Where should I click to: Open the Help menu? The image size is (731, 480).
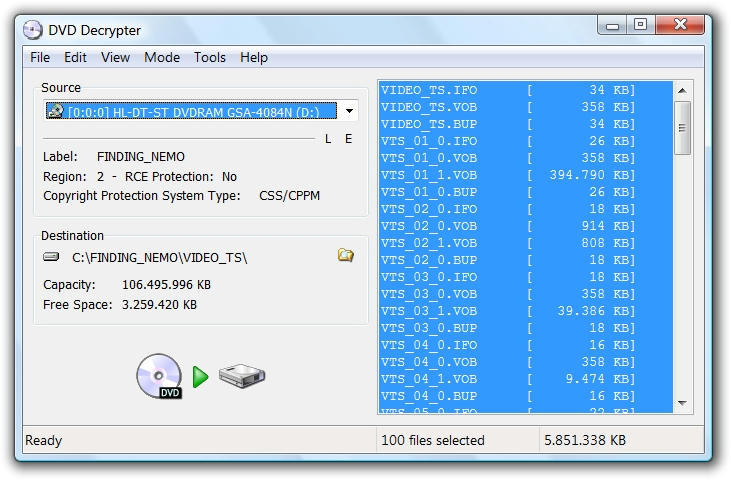254,57
